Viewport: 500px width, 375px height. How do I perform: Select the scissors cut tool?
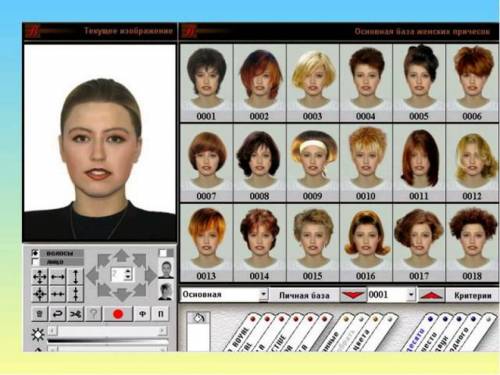[75, 314]
